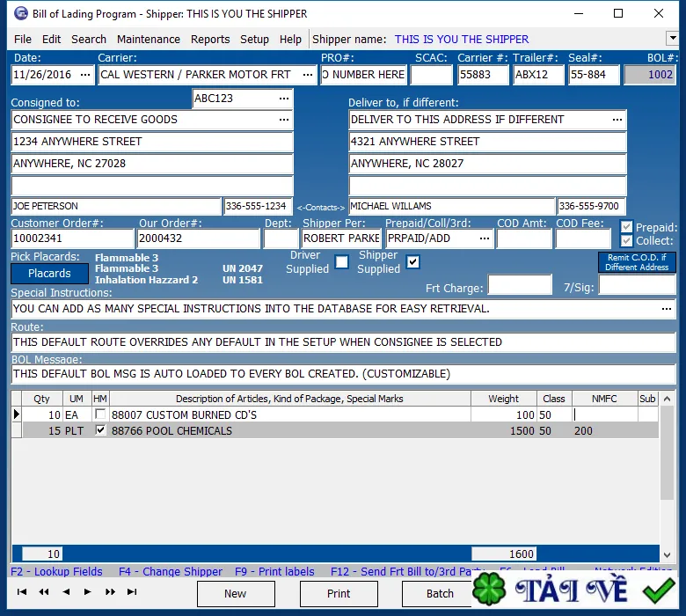This screenshot has width=686, height=616.
Task: Click the items grid vertical scrollbar
Action: pyautogui.click(x=667, y=475)
